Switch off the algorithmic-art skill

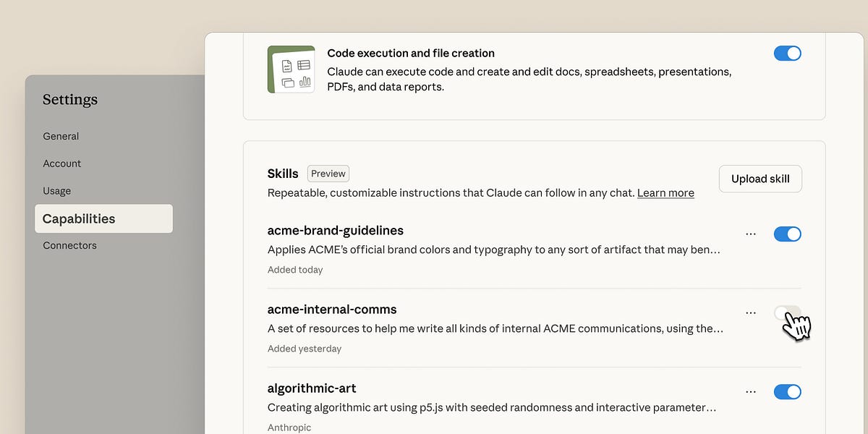[787, 391]
